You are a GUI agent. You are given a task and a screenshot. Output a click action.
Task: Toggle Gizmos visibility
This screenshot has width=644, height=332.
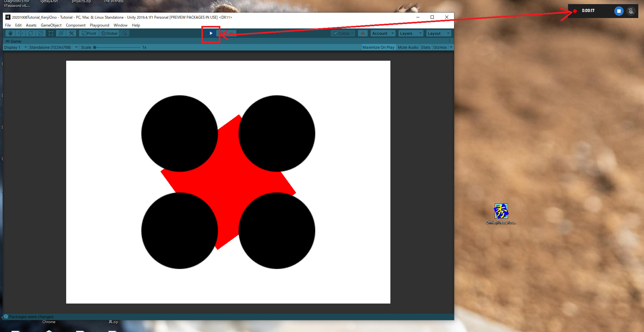pos(440,47)
